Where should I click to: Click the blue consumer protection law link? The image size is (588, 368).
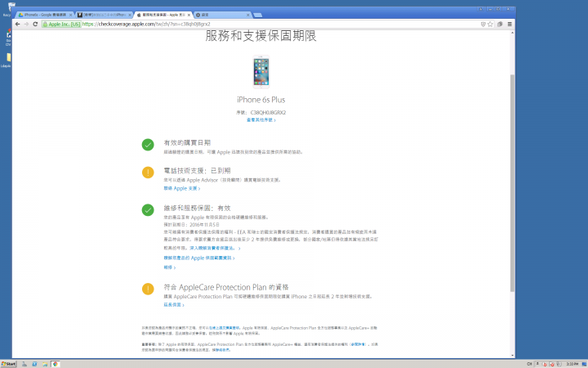coord(215,249)
